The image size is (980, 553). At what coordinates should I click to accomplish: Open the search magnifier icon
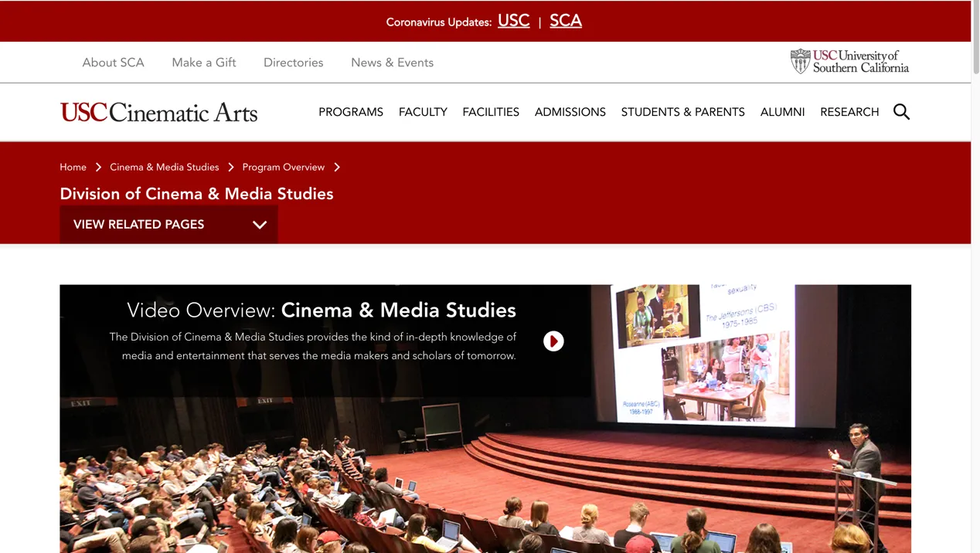tap(901, 112)
